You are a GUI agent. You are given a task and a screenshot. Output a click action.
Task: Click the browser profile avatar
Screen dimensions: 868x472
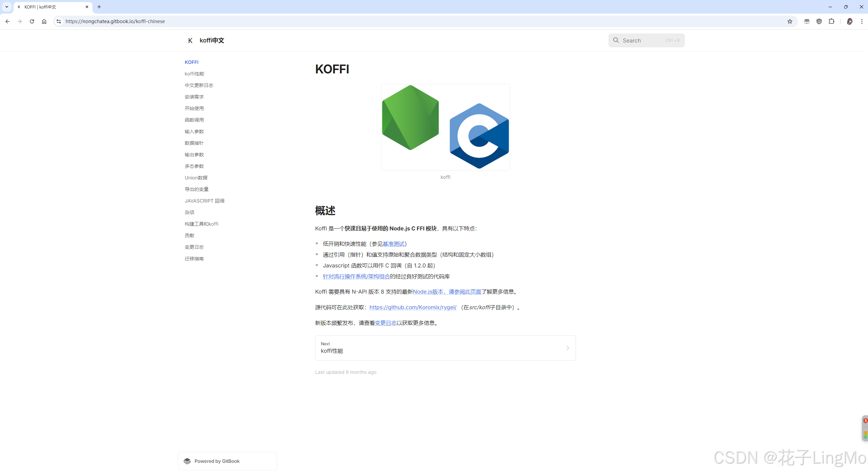tap(850, 21)
